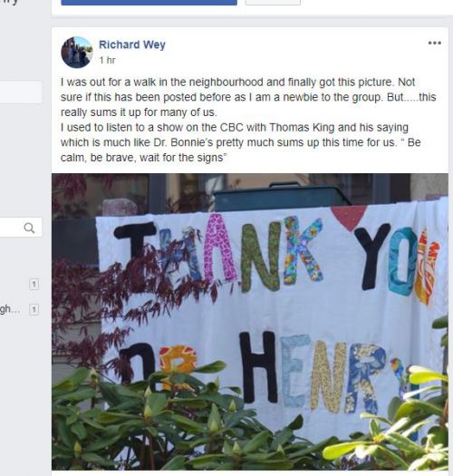Click the wide blue button at top
The height and width of the screenshot is (476, 453).
[x=149, y=3]
